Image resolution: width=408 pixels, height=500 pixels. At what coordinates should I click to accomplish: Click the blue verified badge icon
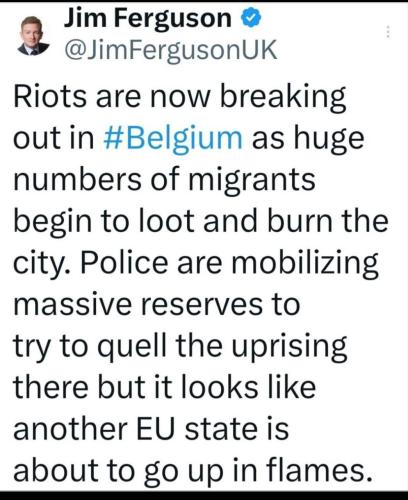[252, 18]
